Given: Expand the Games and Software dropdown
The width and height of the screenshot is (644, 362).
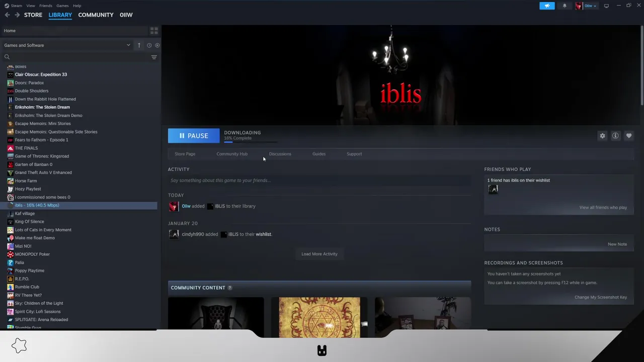Looking at the screenshot, I should 66,45.
